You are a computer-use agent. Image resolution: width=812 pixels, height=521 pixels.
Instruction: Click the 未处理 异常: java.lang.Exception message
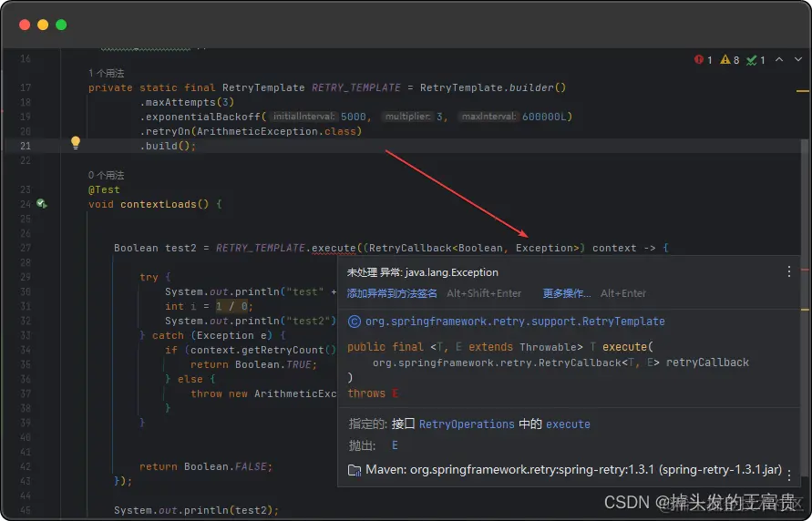[422, 272]
